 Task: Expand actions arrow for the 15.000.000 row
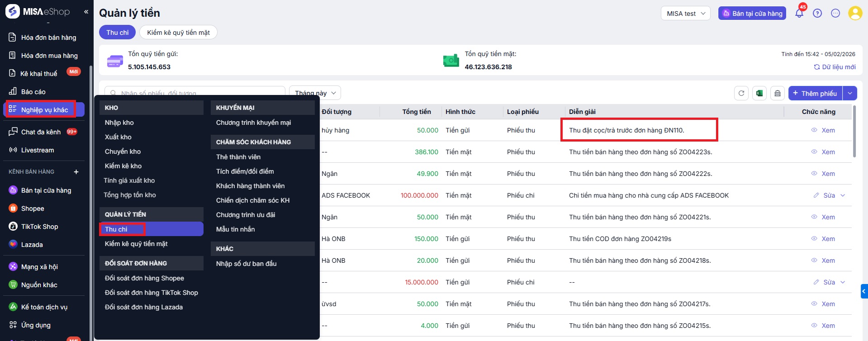843,282
